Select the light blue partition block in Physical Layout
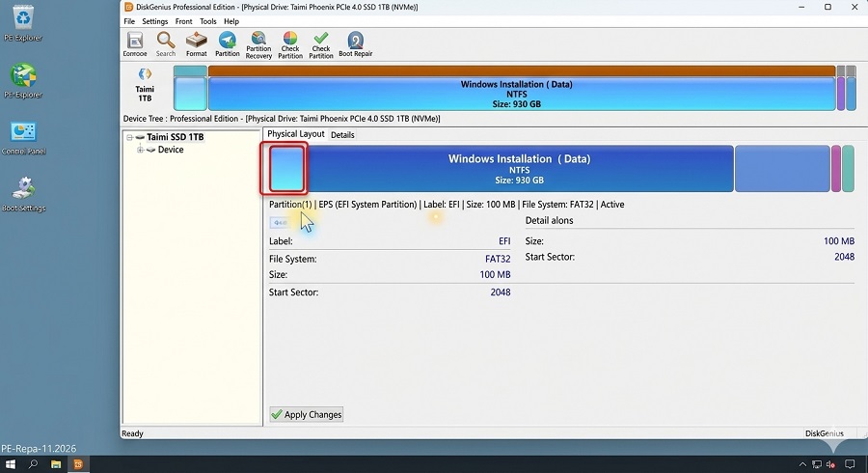The image size is (868, 473). 782,169
